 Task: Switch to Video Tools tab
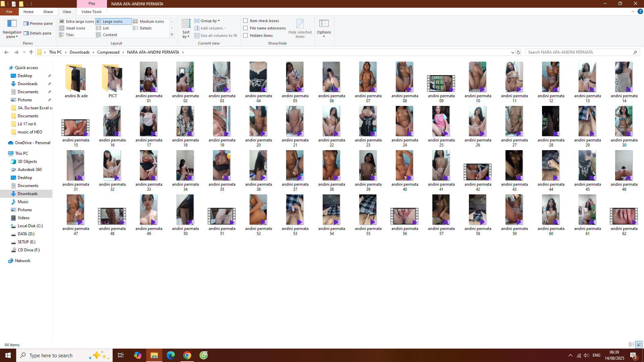(91, 12)
